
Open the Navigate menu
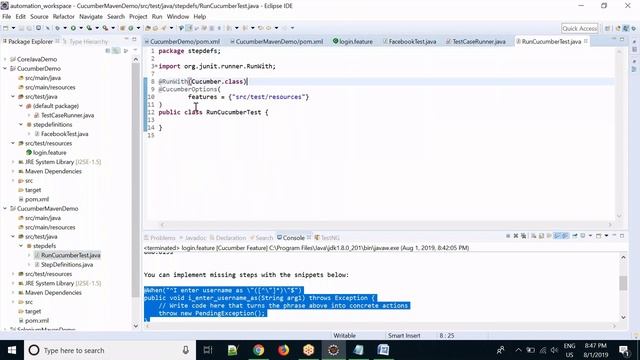pyautogui.click(x=91, y=16)
